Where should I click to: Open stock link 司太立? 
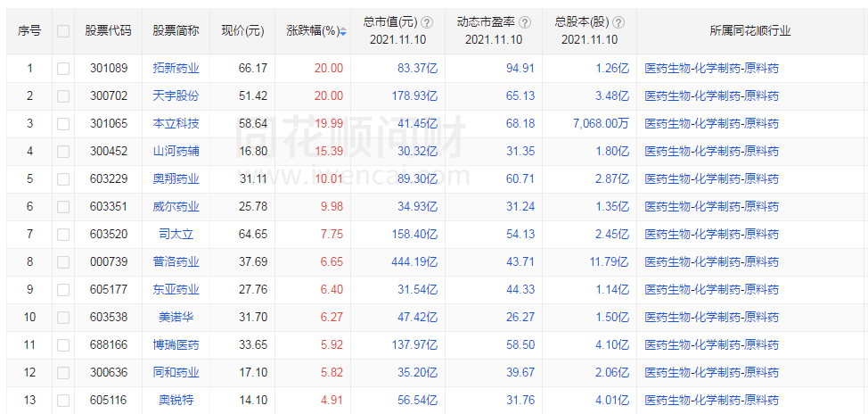pos(176,235)
